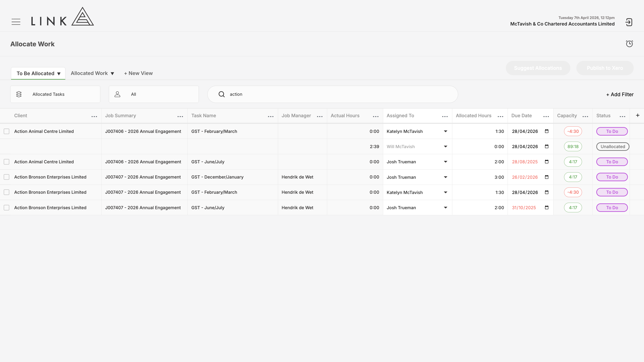Expand To Be Allocated view arrow
This screenshot has width=644, height=362.
59,74
